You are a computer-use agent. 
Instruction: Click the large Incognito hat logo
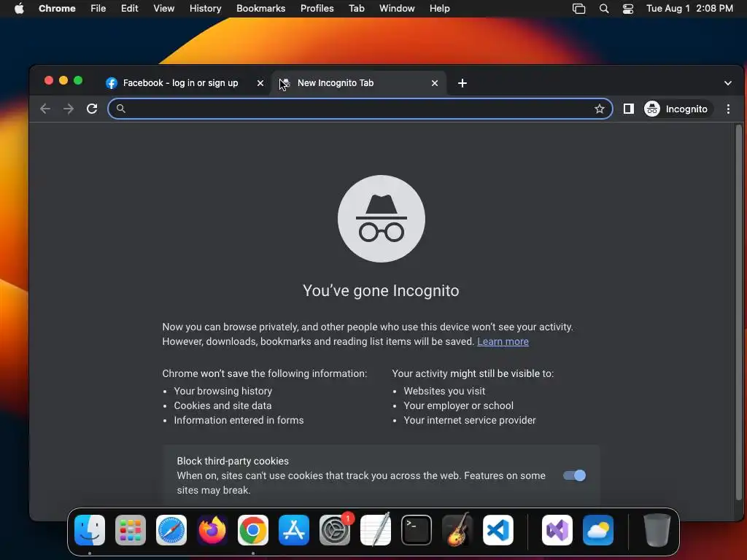381,219
